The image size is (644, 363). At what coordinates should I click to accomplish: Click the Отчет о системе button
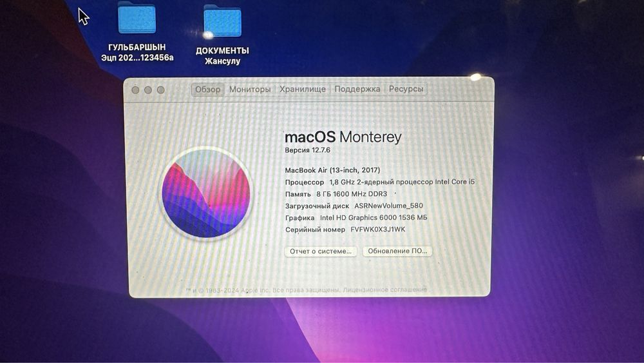pos(321,251)
